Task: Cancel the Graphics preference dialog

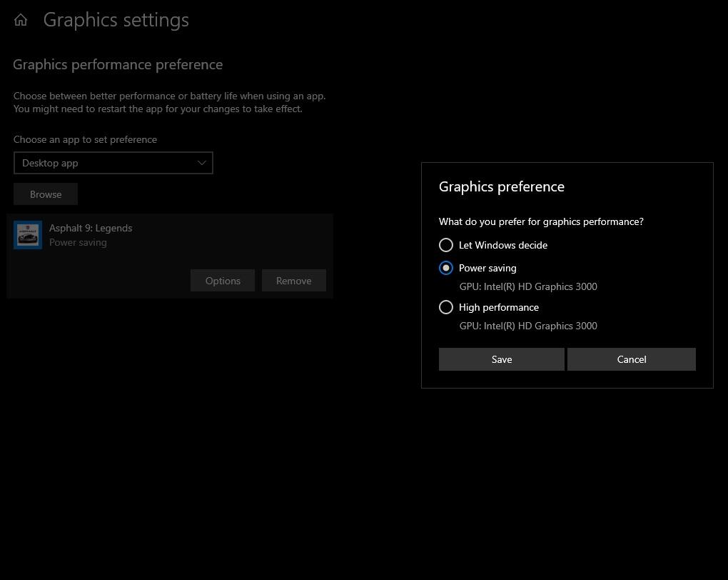Action: point(632,359)
